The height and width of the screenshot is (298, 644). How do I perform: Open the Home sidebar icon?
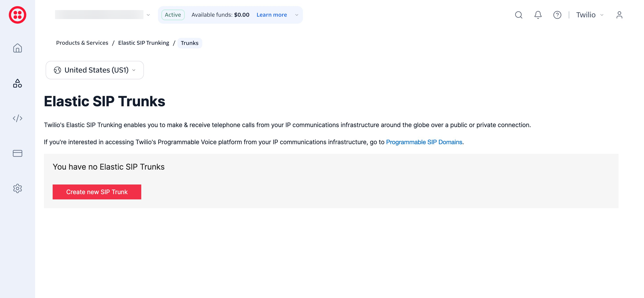(x=18, y=48)
